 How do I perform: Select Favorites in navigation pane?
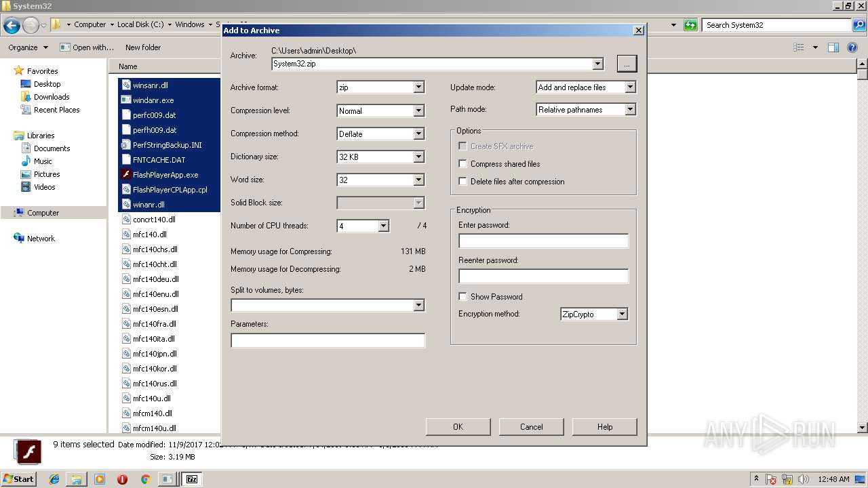pyautogui.click(x=42, y=71)
